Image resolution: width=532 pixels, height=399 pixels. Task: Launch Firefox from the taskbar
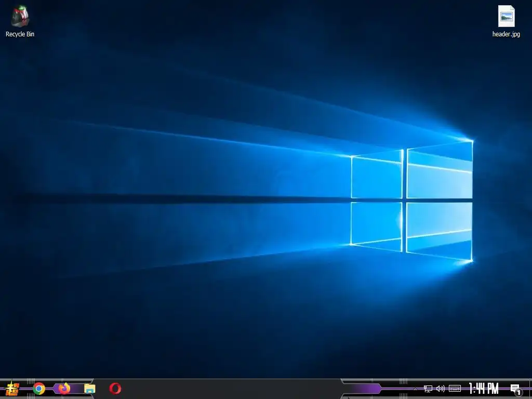click(64, 388)
